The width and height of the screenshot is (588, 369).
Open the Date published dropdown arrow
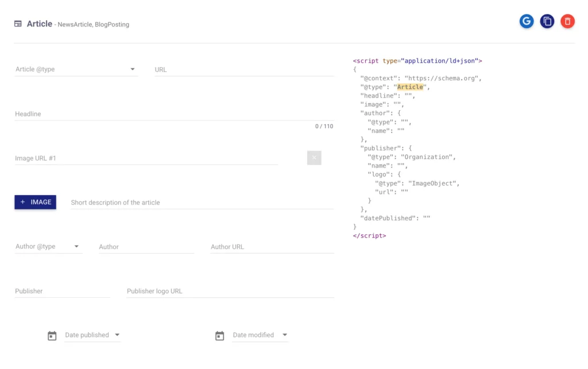coord(117,335)
